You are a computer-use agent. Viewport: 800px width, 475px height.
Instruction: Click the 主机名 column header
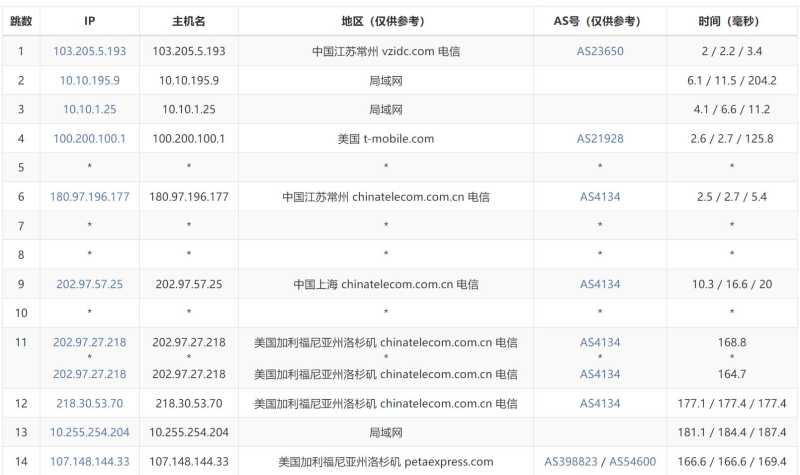pos(188,21)
